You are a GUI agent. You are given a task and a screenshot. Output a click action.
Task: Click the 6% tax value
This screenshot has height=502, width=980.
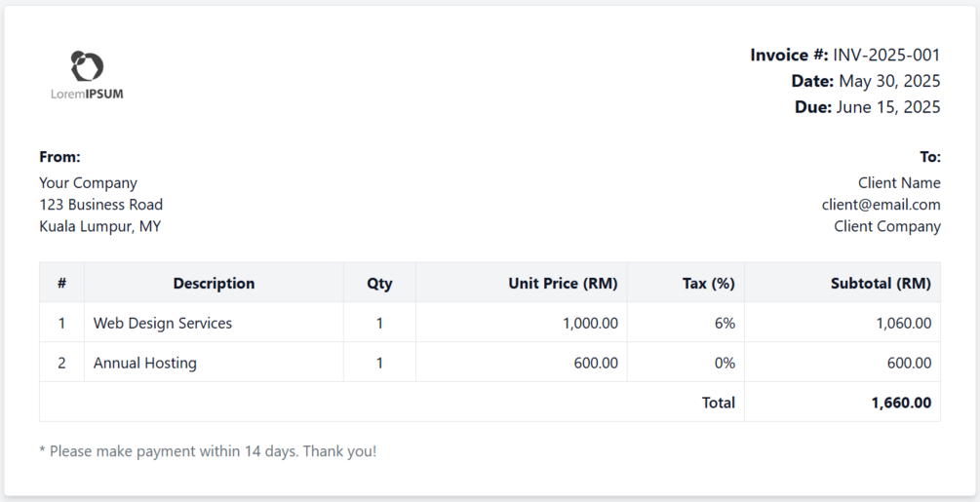point(725,324)
